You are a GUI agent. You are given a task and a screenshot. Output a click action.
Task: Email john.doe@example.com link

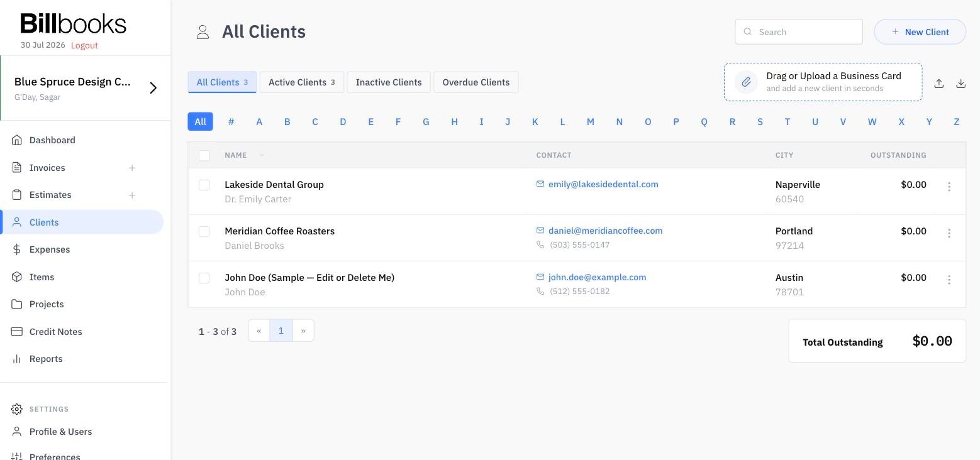click(x=598, y=277)
